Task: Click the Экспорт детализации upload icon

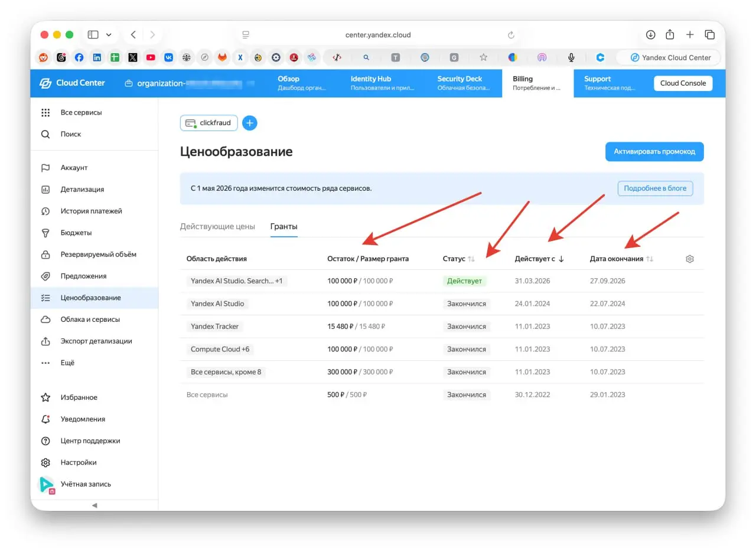Action: pyautogui.click(x=45, y=341)
